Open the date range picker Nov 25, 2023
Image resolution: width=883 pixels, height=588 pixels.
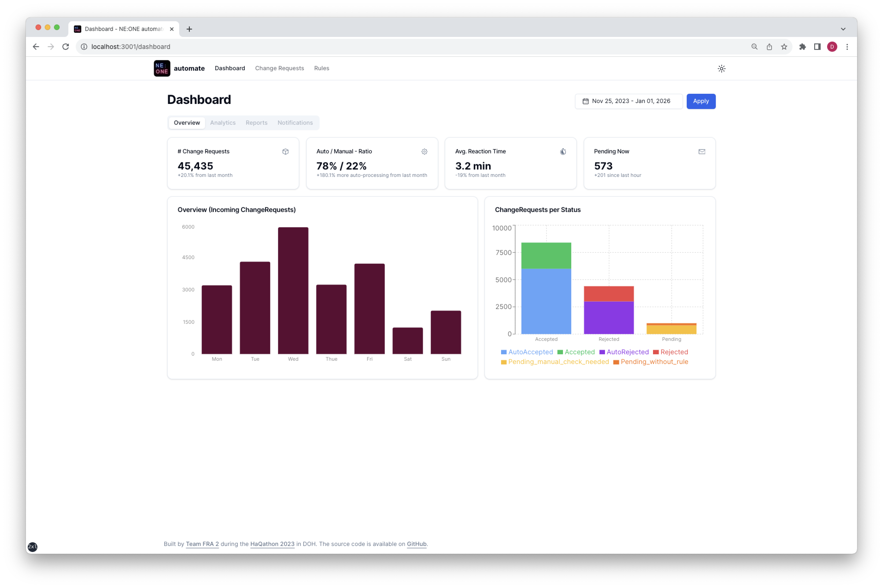pos(628,101)
